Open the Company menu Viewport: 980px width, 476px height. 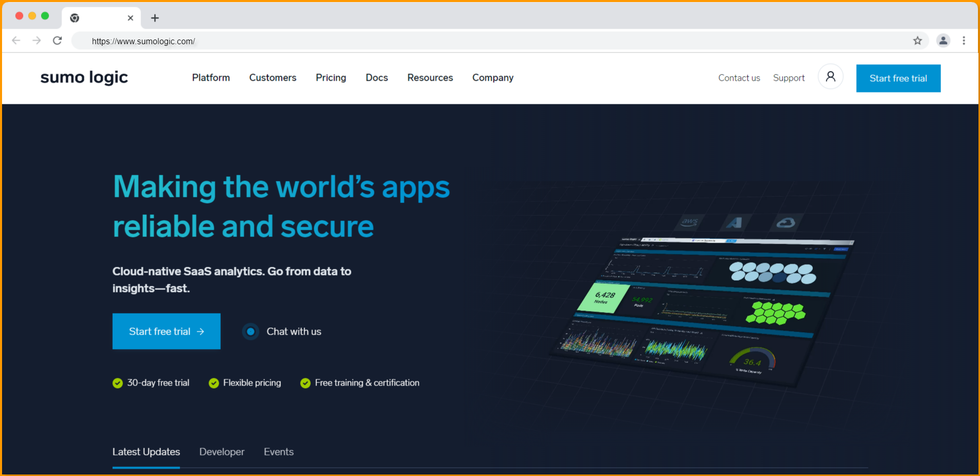pyautogui.click(x=493, y=78)
